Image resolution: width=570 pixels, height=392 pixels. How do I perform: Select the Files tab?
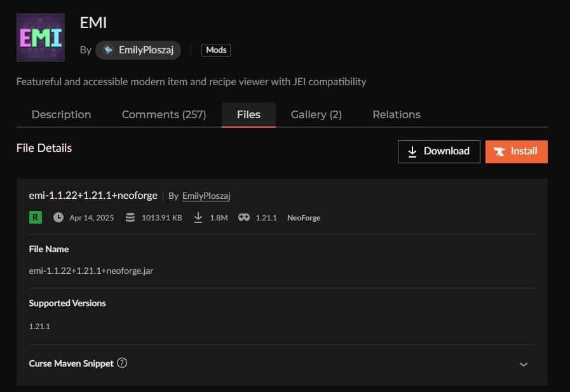coord(248,115)
